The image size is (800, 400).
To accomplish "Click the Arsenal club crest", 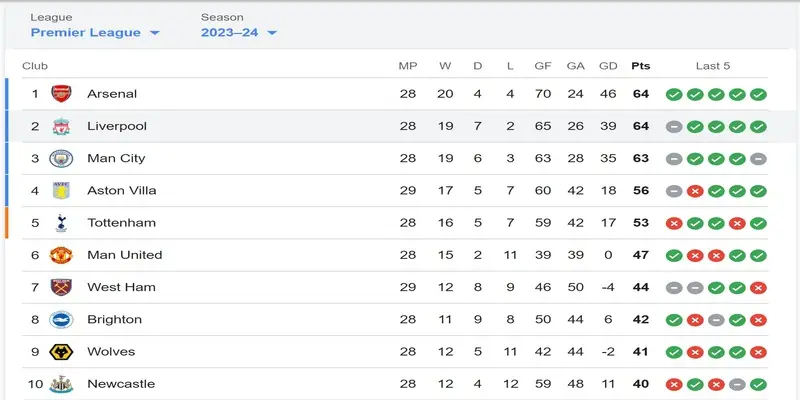I will (61, 94).
